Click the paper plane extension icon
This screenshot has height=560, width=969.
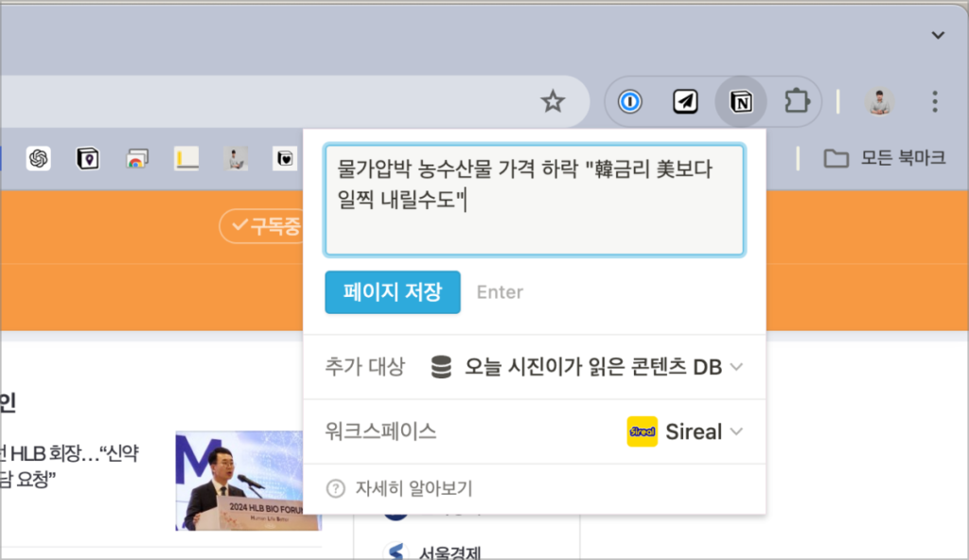[x=685, y=101]
